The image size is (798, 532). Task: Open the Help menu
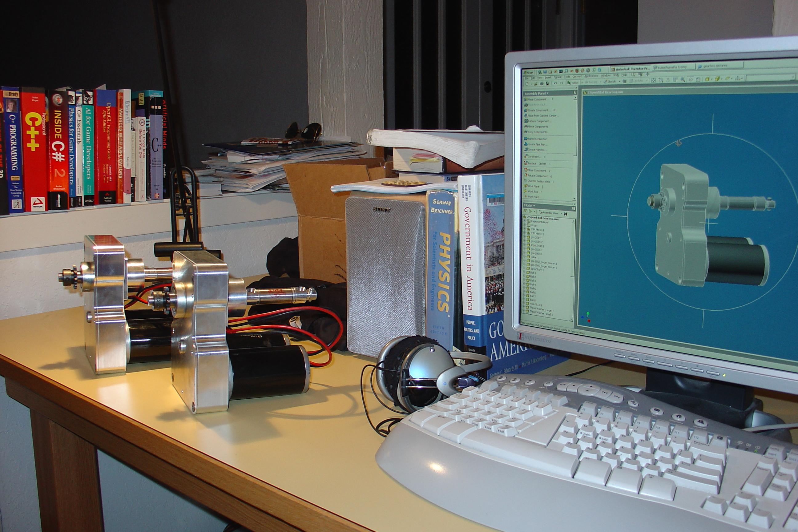[x=624, y=75]
